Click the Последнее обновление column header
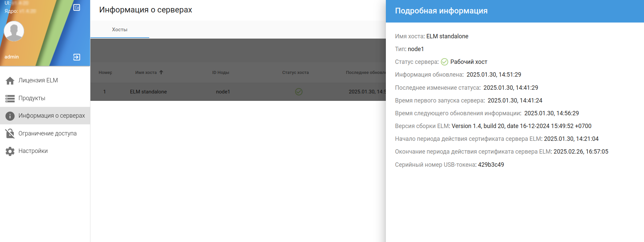The width and height of the screenshot is (644, 242). pos(366,73)
